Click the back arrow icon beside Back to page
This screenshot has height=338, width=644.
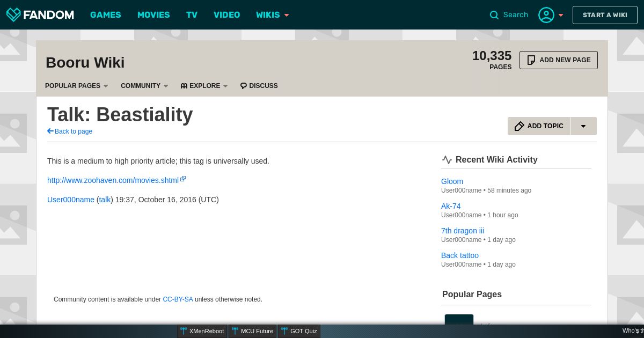(50, 131)
